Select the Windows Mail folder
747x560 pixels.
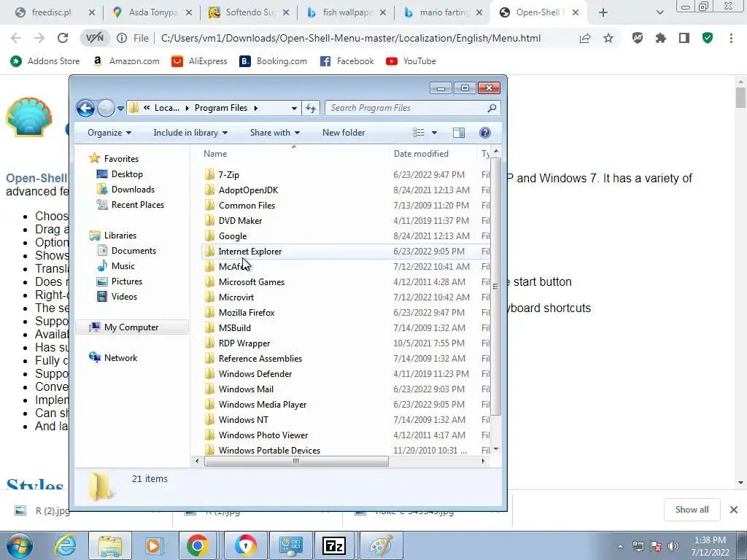246,389
